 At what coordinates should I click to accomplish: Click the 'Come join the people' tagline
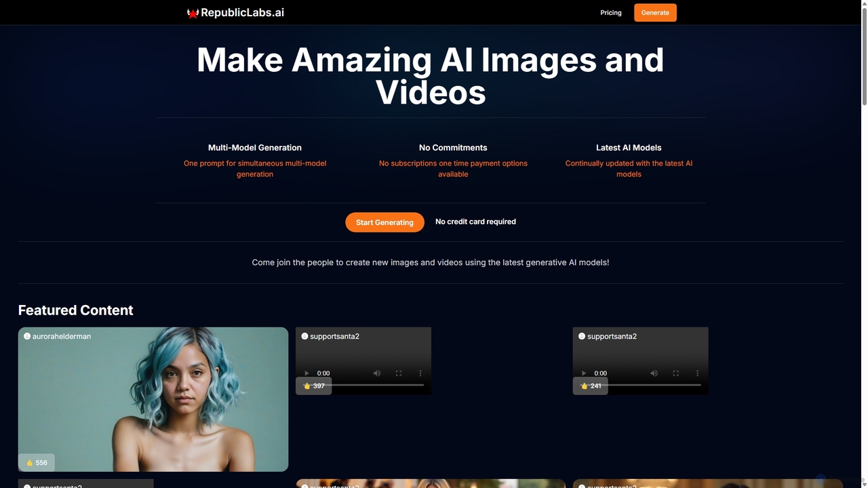431,262
